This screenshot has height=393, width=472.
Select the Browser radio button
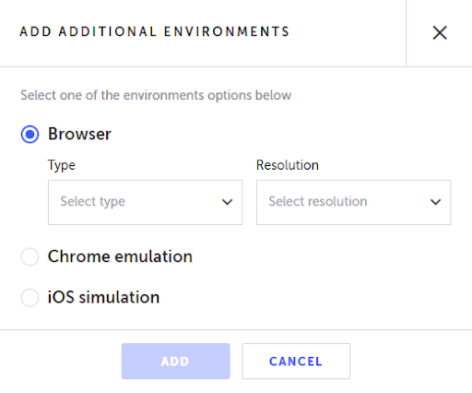pos(30,134)
